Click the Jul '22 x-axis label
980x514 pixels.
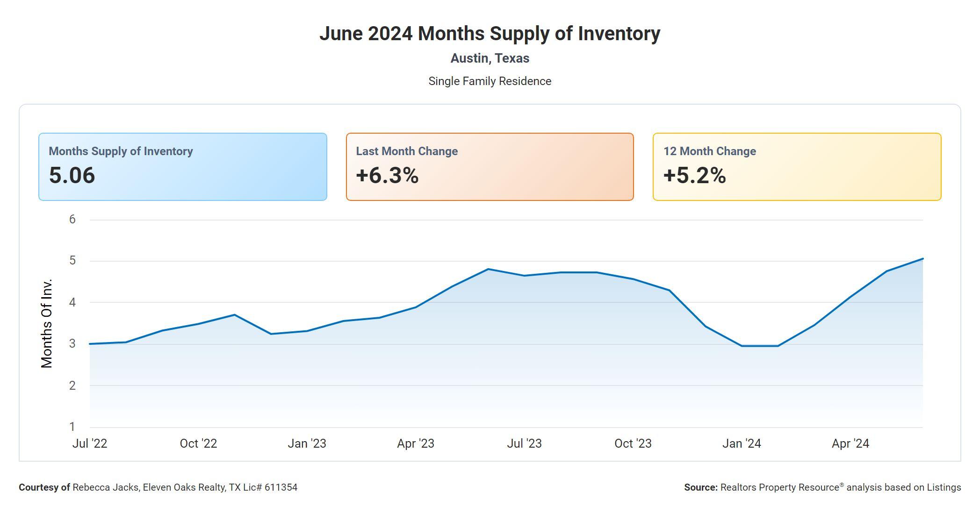[x=90, y=443]
